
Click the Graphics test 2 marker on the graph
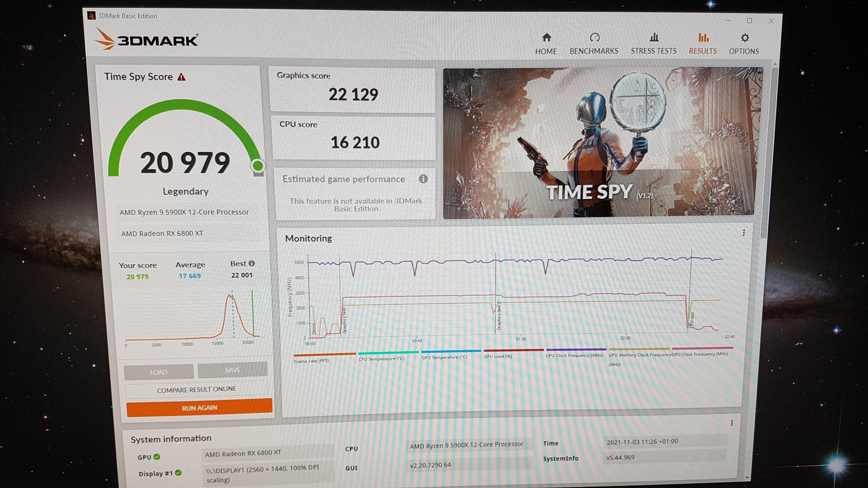point(499,316)
